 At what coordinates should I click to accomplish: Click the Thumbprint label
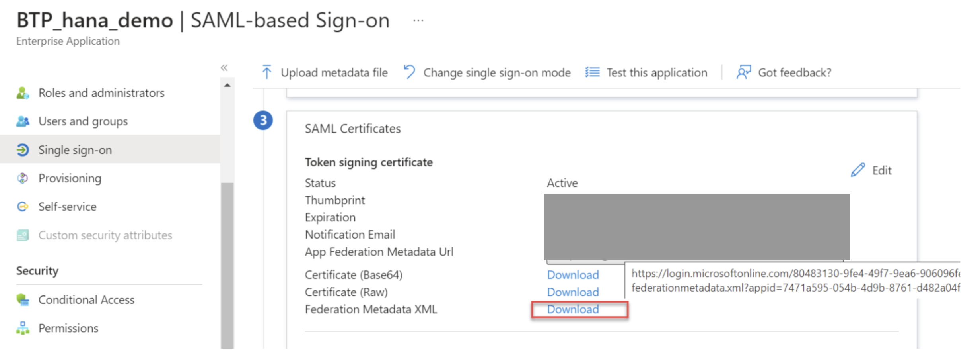(335, 200)
